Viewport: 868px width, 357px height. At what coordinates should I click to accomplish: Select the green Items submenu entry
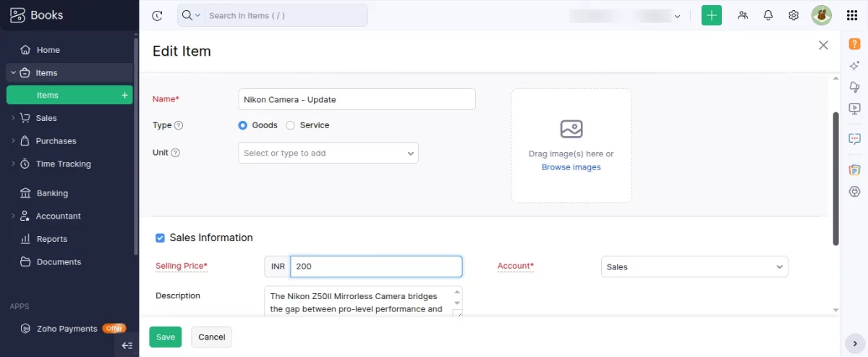point(69,95)
